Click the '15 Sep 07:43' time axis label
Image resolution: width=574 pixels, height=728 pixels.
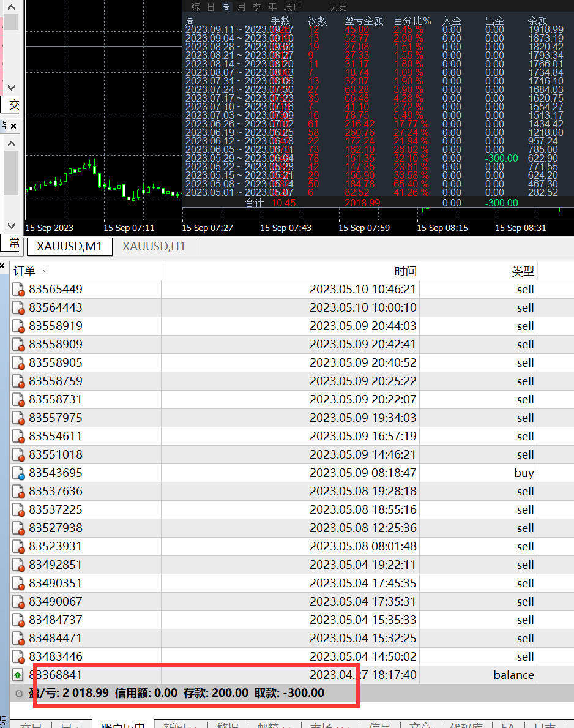tap(285, 228)
